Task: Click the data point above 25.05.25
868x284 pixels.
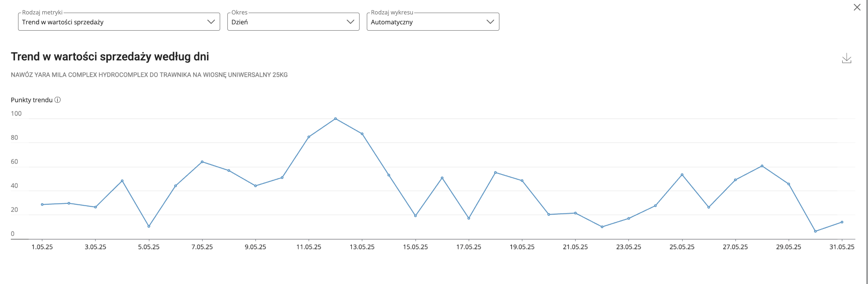Action: tap(682, 174)
